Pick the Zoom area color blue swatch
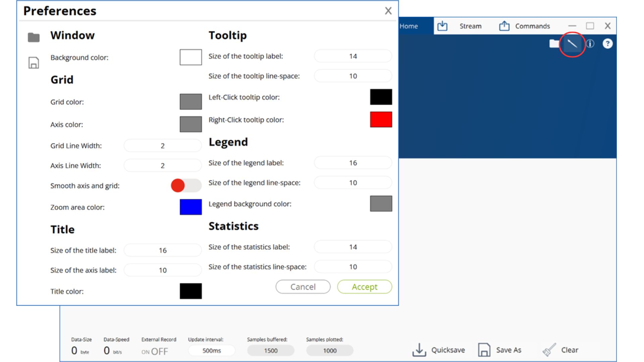 pos(191,207)
